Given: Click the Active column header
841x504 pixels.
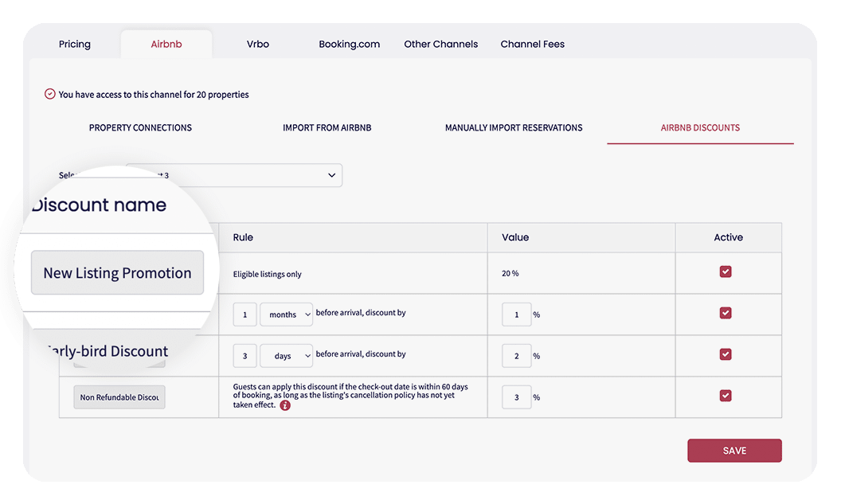Looking at the screenshot, I should (729, 237).
